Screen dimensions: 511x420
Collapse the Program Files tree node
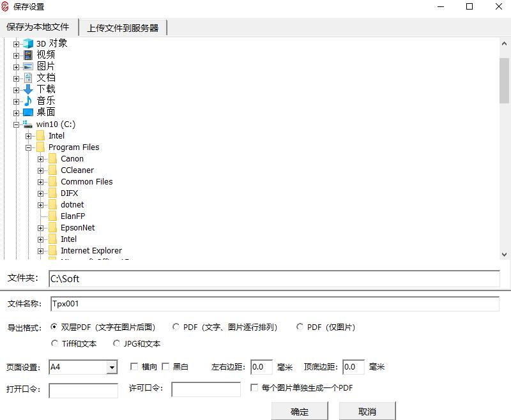click(x=28, y=147)
